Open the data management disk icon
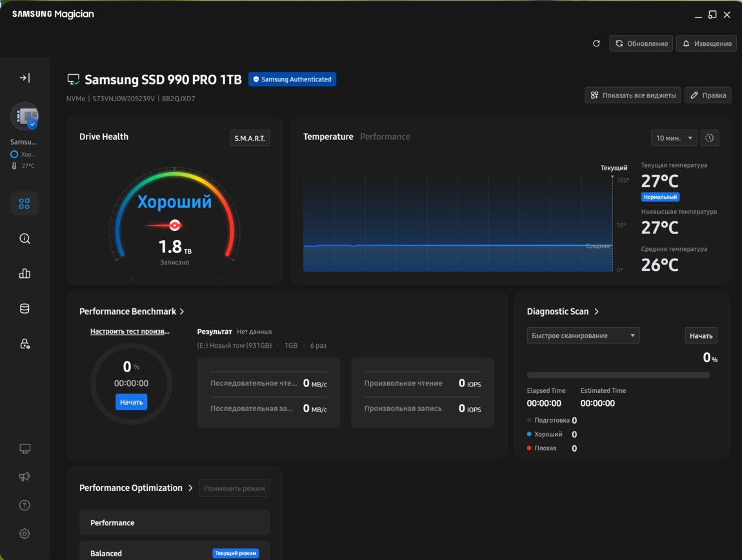Viewport: 742px width, 560px height. tap(25, 308)
